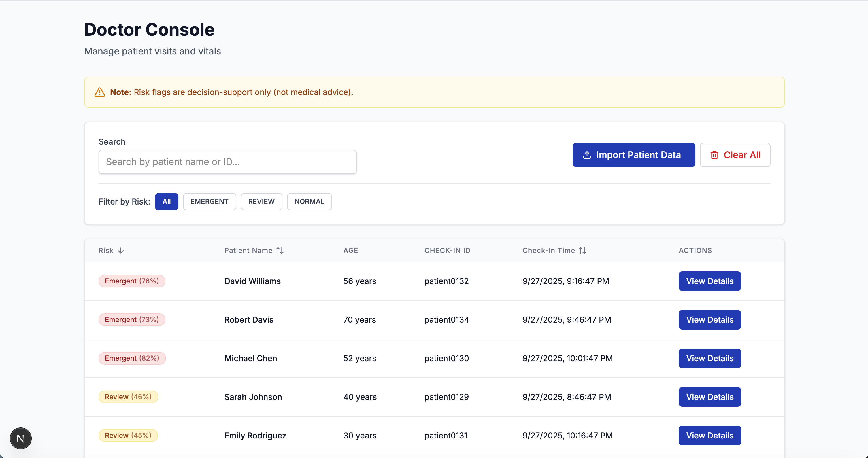Click the upload icon on Import button

click(587, 155)
